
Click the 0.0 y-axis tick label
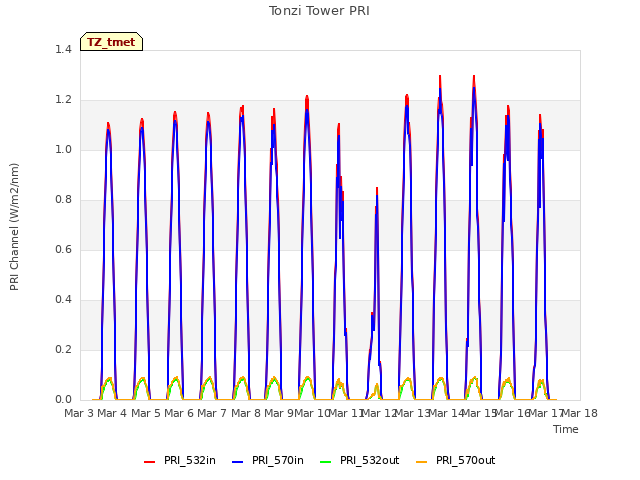pos(63,400)
